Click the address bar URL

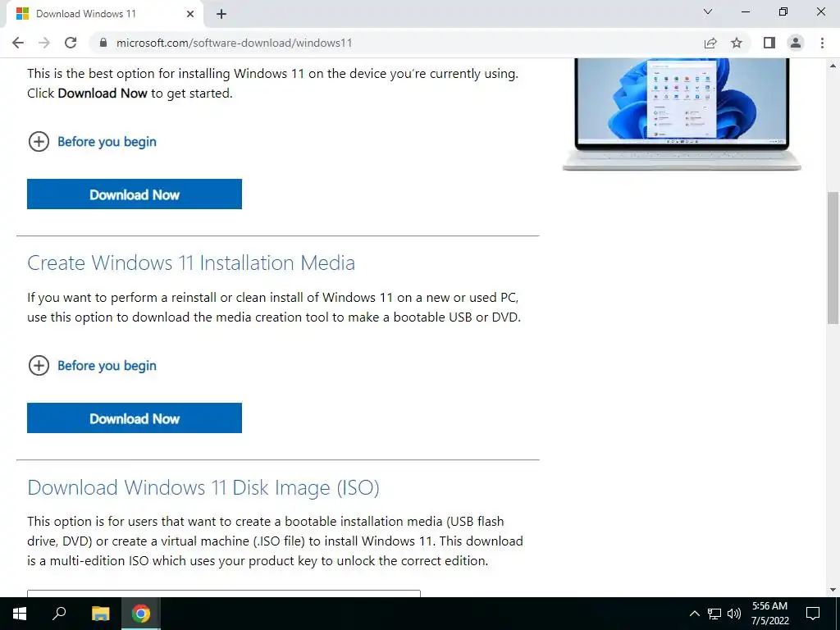click(234, 43)
